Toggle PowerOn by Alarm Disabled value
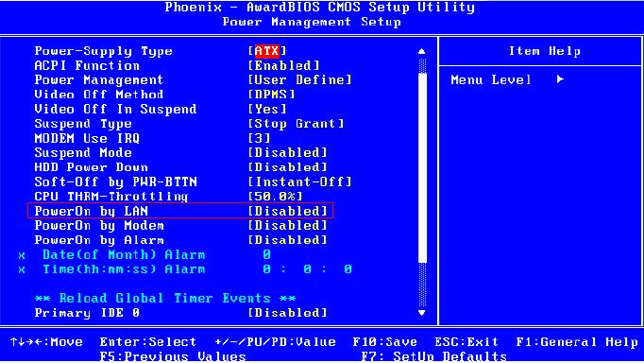 pyautogui.click(x=288, y=240)
